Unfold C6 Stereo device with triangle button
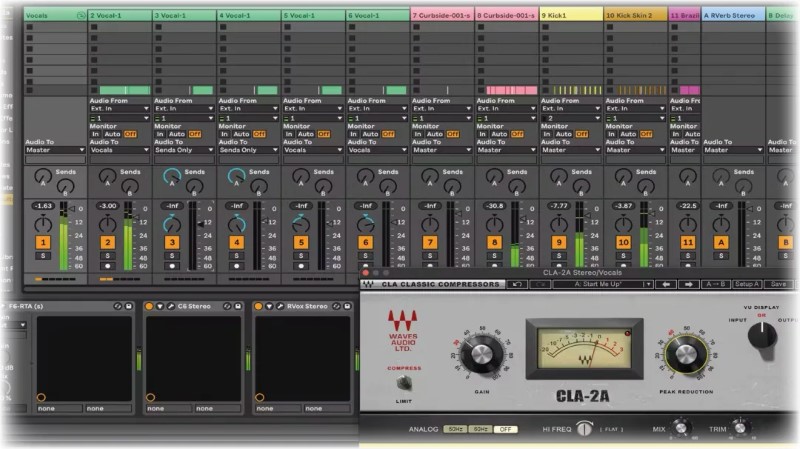The image size is (800, 449). (x=160, y=306)
